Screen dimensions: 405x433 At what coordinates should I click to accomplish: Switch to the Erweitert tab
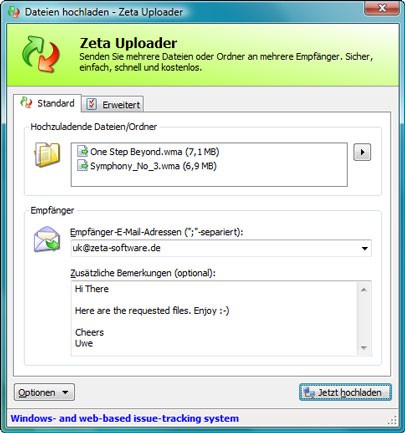pos(113,104)
